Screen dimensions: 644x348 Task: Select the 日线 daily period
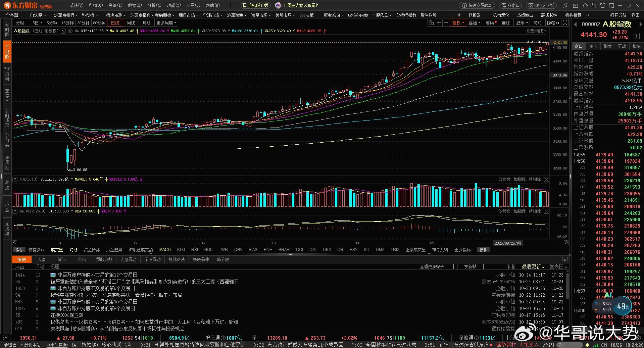[x=115, y=23]
